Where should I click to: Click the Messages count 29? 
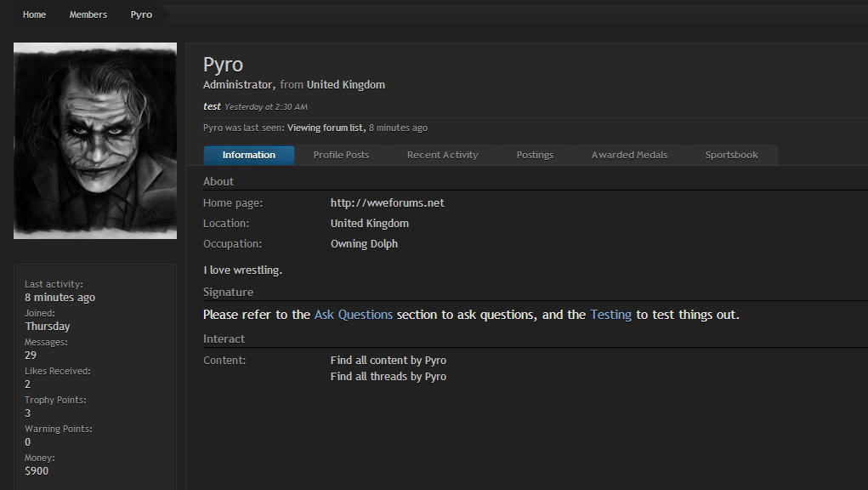click(x=31, y=356)
